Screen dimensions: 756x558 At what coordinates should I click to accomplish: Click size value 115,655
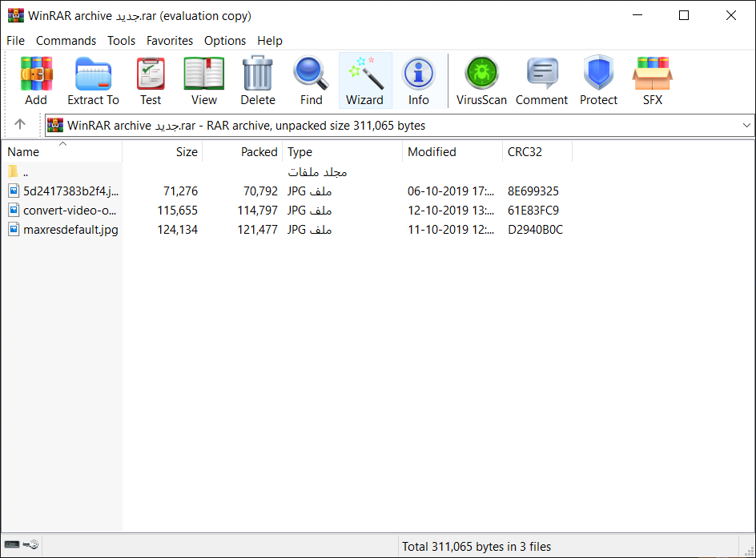click(x=178, y=211)
